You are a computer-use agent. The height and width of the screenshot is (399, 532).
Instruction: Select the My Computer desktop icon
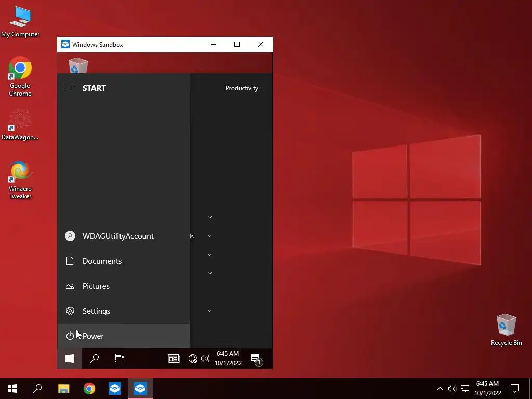pos(20,21)
